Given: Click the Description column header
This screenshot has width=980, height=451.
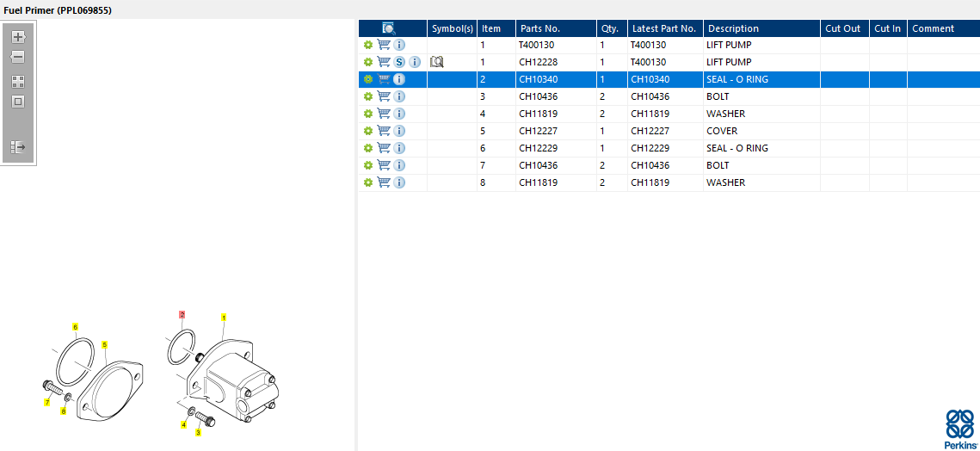Looking at the screenshot, I should 733,28.
